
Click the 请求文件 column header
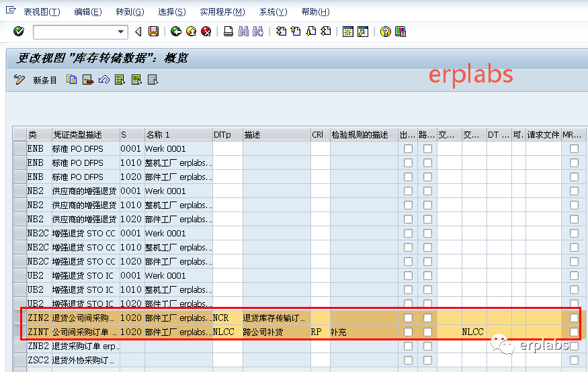544,135
